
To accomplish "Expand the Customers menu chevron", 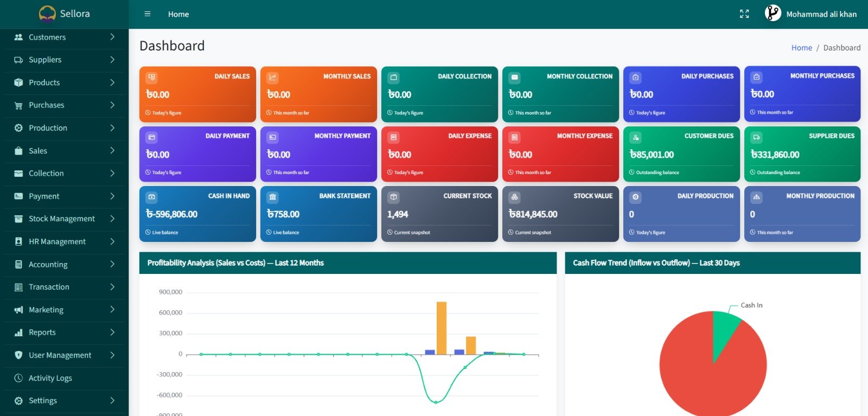I will tap(112, 37).
